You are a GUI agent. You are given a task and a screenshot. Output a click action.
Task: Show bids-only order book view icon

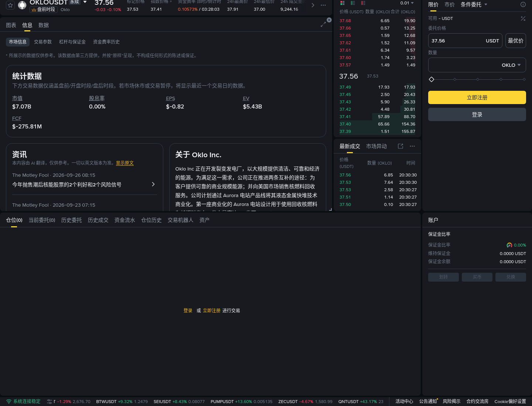pos(353,3)
